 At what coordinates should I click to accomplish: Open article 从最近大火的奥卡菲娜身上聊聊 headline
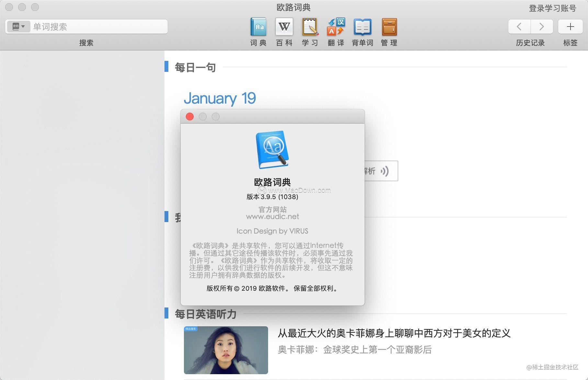(x=394, y=333)
